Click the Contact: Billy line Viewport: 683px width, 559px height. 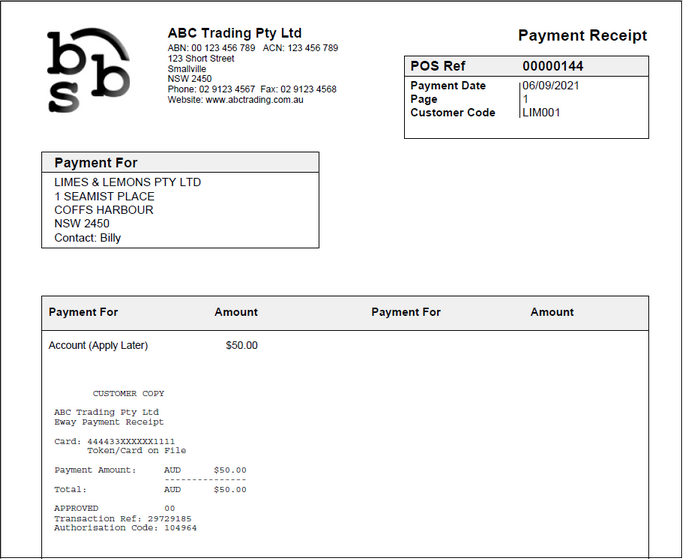coord(87,239)
